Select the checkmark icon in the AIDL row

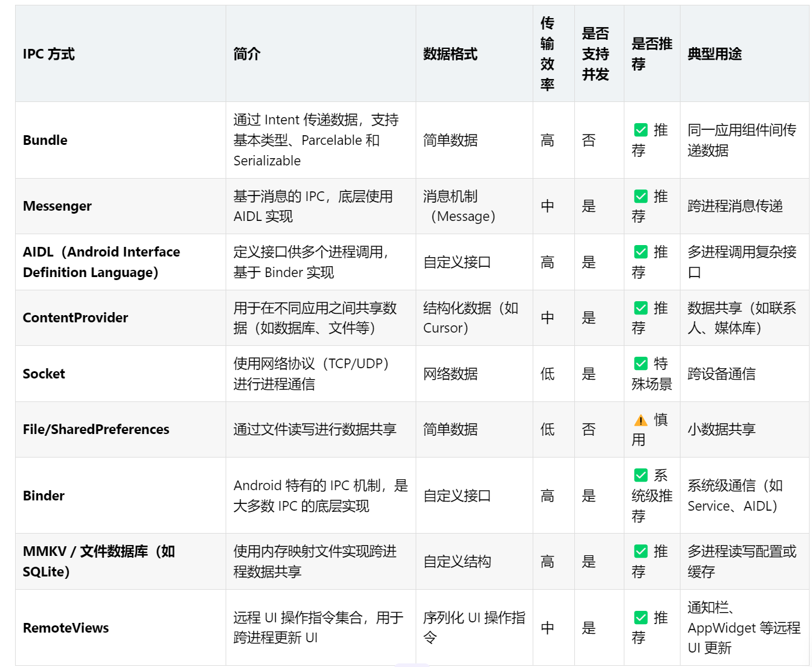coord(640,252)
